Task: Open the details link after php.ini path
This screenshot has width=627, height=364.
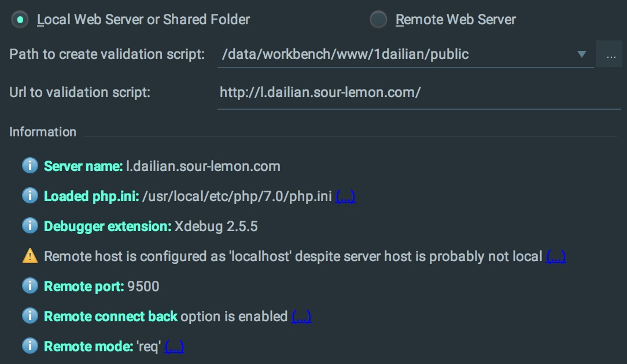Action: (x=345, y=196)
